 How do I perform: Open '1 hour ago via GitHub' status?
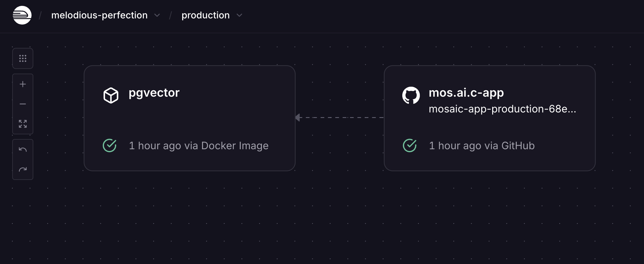482,146
